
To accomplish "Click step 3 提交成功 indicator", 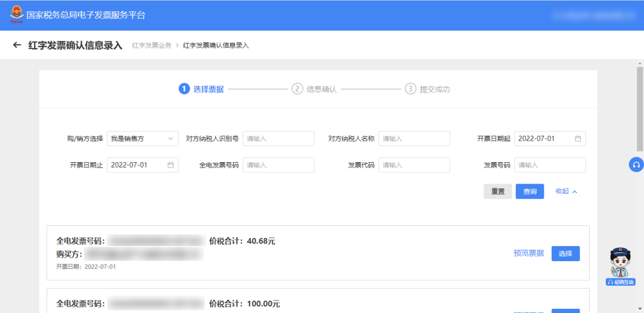I will (x=428, y=89).
